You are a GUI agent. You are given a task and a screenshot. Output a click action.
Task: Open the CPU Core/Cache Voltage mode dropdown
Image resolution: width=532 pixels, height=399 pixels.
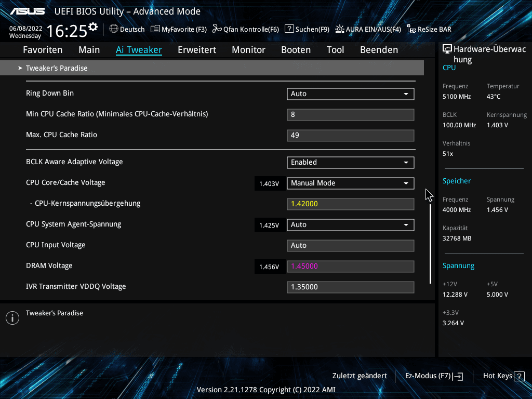(351, 183)
